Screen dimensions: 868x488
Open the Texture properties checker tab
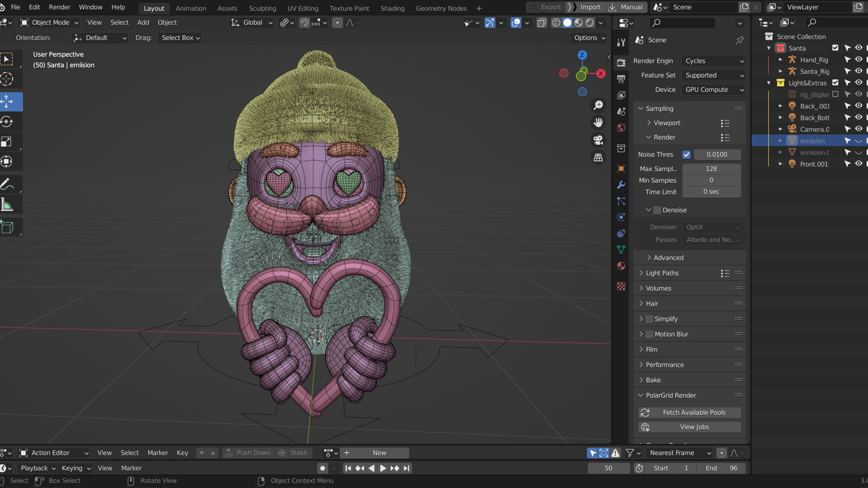pyautogui.click(x=621, y=286)
